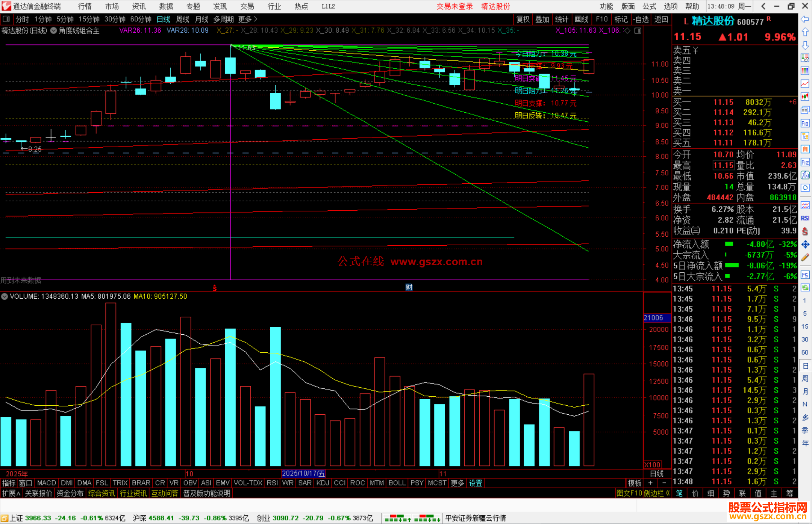Toggle the indicator circle next to 角度线组合主

[x=54, y=31]
